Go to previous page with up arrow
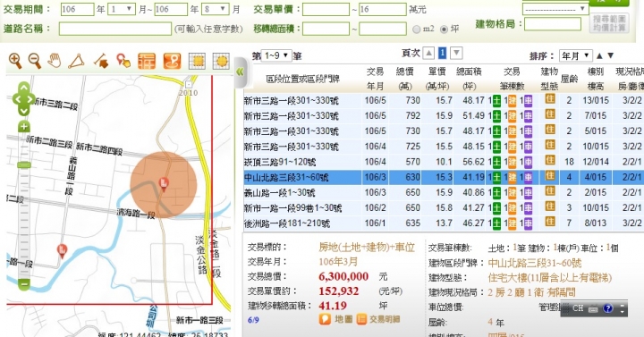 428,53
